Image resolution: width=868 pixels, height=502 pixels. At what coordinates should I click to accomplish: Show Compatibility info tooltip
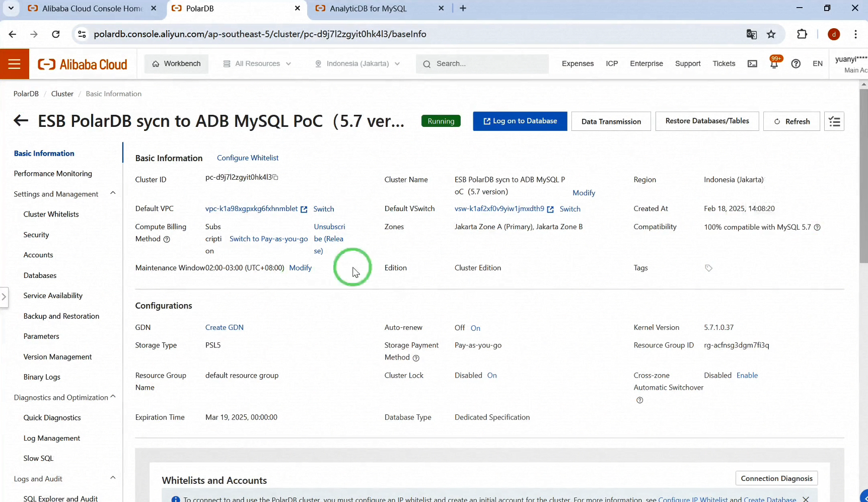click(817, 227)
